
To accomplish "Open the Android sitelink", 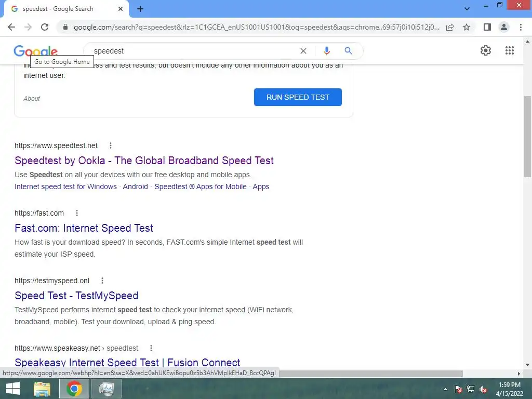I will pyautogui.click(x=136, y=187).
